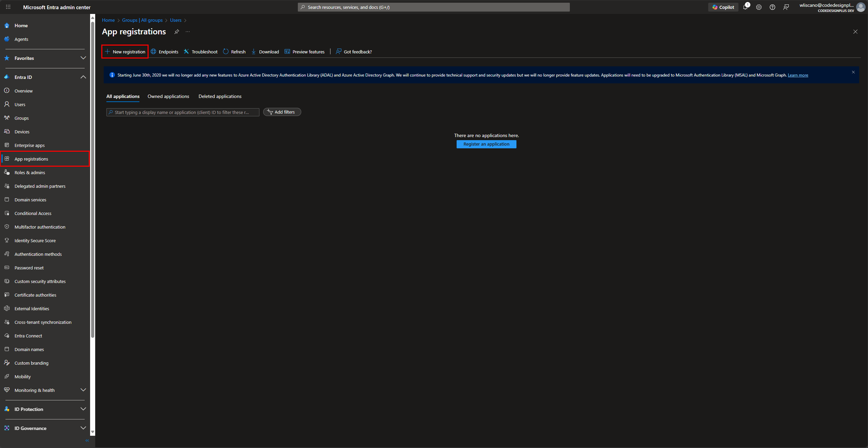Open Mobility in the sidebar
The image size is (868, 448).
coord(45,377)
